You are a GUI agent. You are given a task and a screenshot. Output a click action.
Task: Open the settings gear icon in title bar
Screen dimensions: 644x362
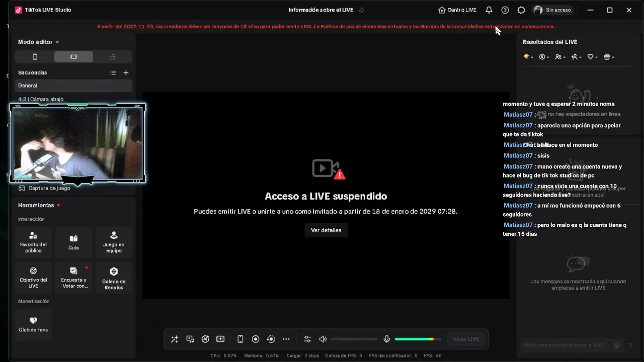(x=521, y=10)
